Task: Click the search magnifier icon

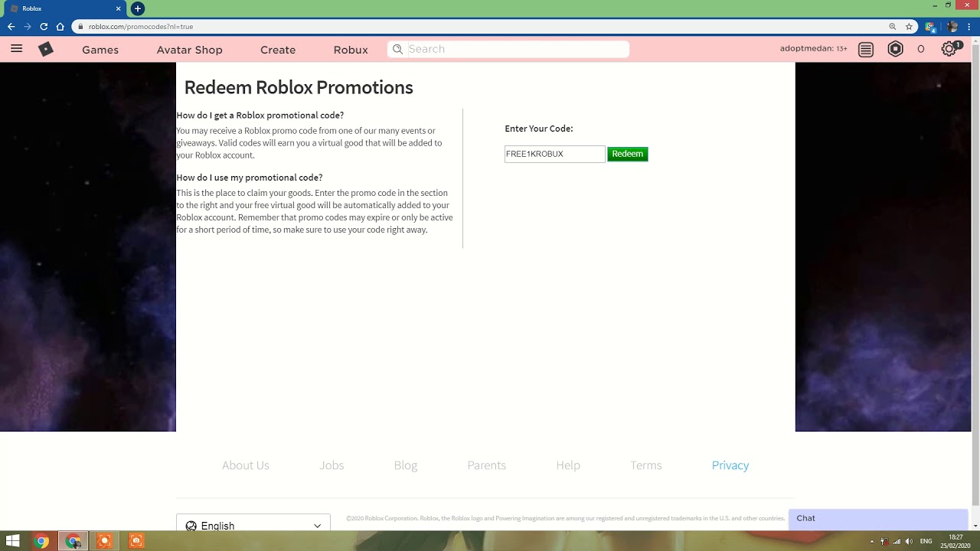Action: click(x=397, y=49)
